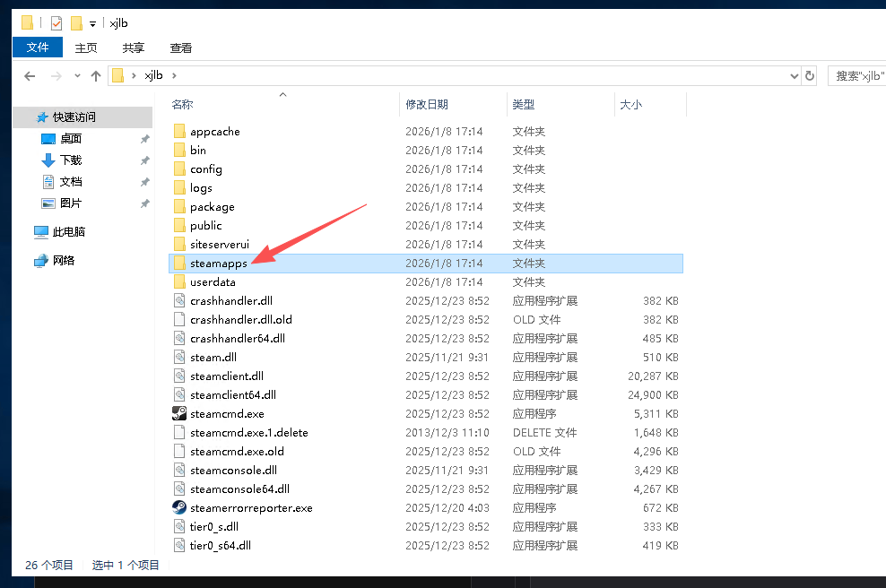The image size is (886, 588).
Task: Click the Back navigation arrow
Action: coord(30,76)
